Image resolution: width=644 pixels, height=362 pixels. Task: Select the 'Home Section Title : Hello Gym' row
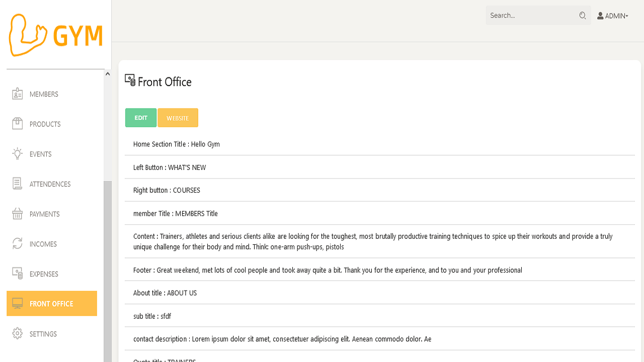pos(176,144)
